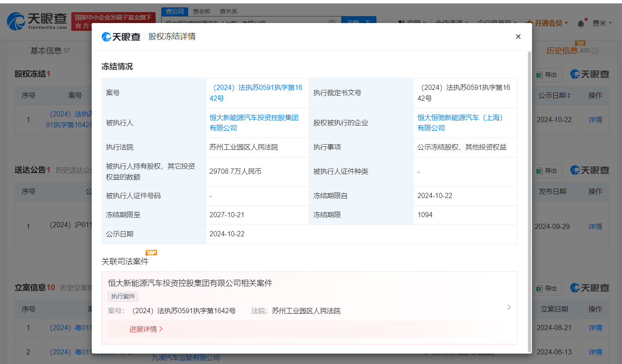Click the 九凌汽车运输有限公司 link in the background table
The height and width of the screenshot is (364, 622).
click(x=186, y=358)
